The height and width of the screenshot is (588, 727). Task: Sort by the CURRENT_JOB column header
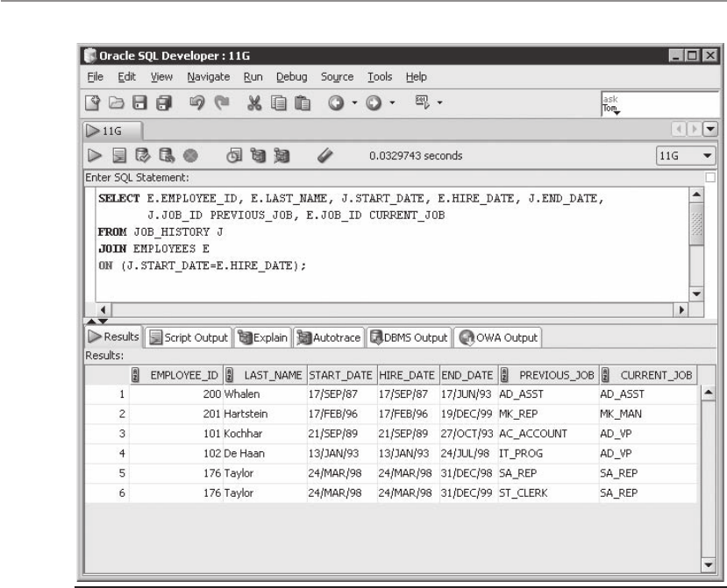point(648,375)
